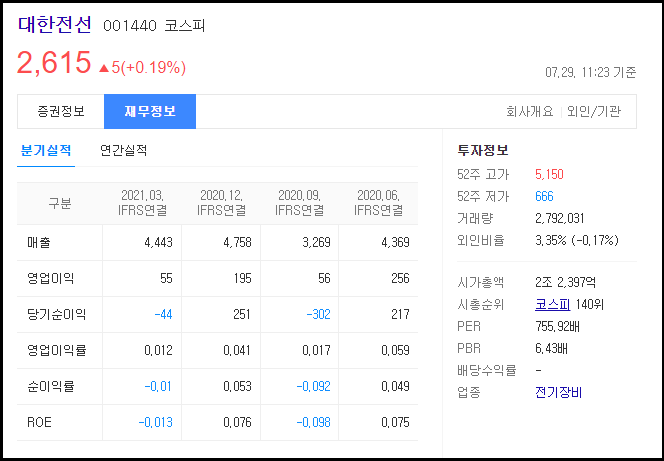This screenshot has width=664, height=461.
Task: Select the 재무정보 tab
Action: point(150,111)
